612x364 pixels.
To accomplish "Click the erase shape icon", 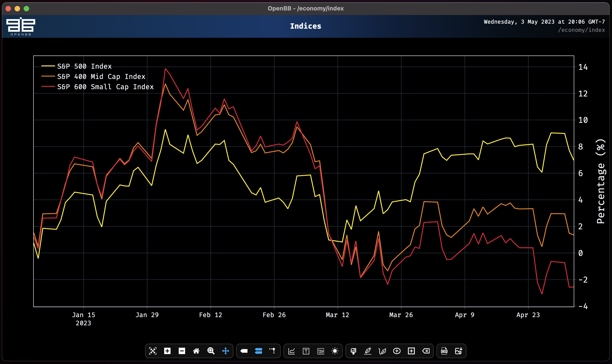I will (426, 351).
